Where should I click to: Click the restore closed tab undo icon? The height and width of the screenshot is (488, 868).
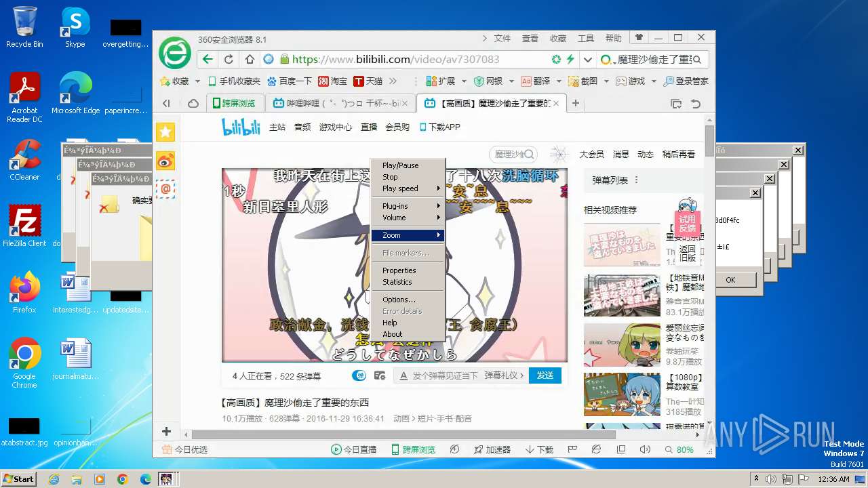point(696,104)
